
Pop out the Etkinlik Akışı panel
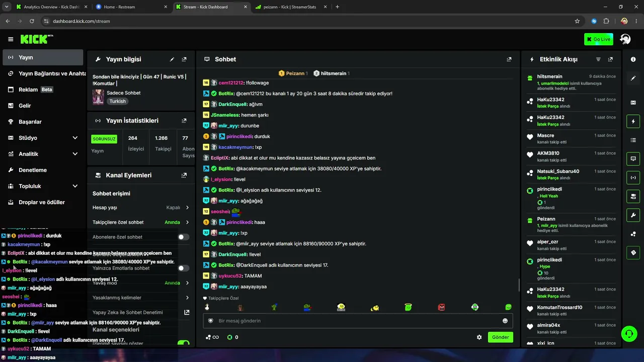pyautogui.click(x=610, y=59)
